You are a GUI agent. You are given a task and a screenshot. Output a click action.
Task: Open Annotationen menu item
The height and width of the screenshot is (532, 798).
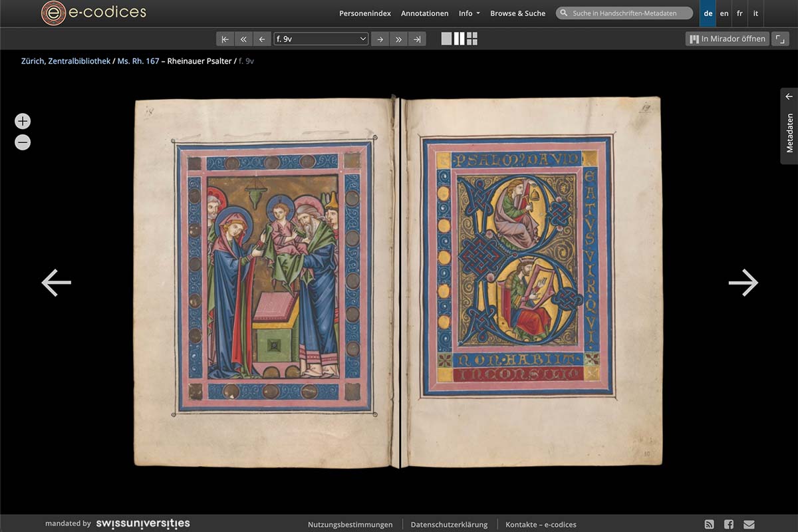(424, 13)
